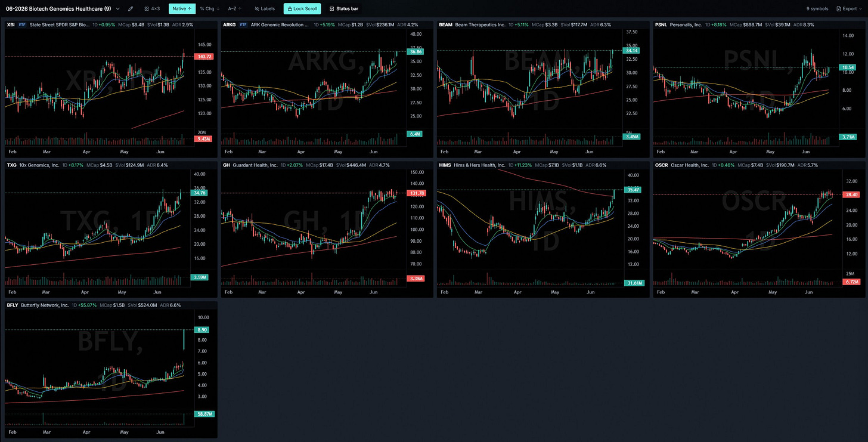Click HIMS price label 35.47
The width and height of the screenshot is (868, 442).
click(633, 189)
